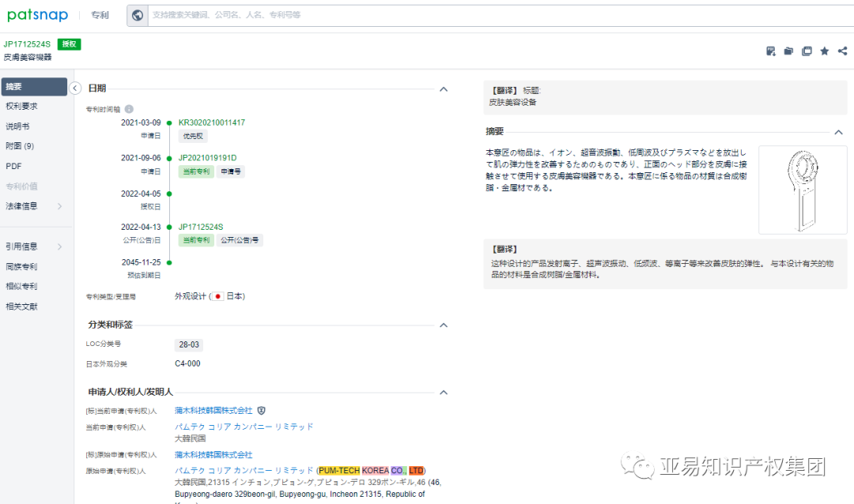
Task: Open the 权利要求 section
Action: (x=24, y=105)
